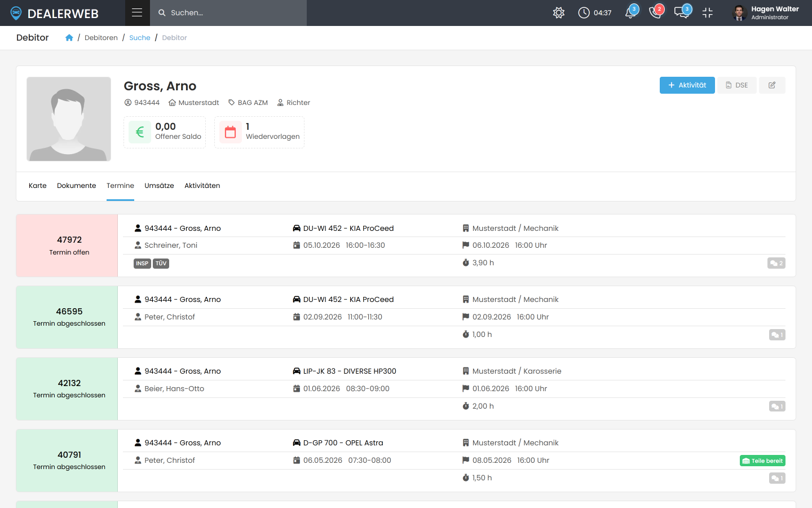Image resolution: width=812 pixels, height=508 pixels.
Task: Click the calendar Wiedervorlagen icon
Action: (x=230, y=132)
